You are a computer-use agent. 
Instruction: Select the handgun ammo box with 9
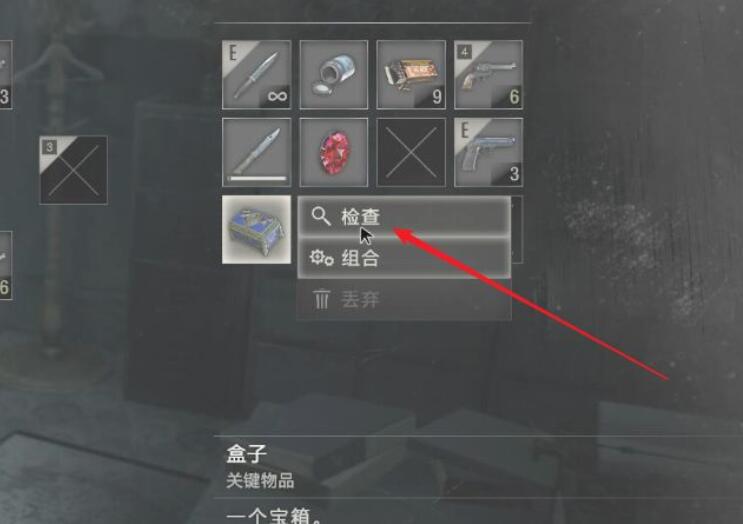point(411,75)
